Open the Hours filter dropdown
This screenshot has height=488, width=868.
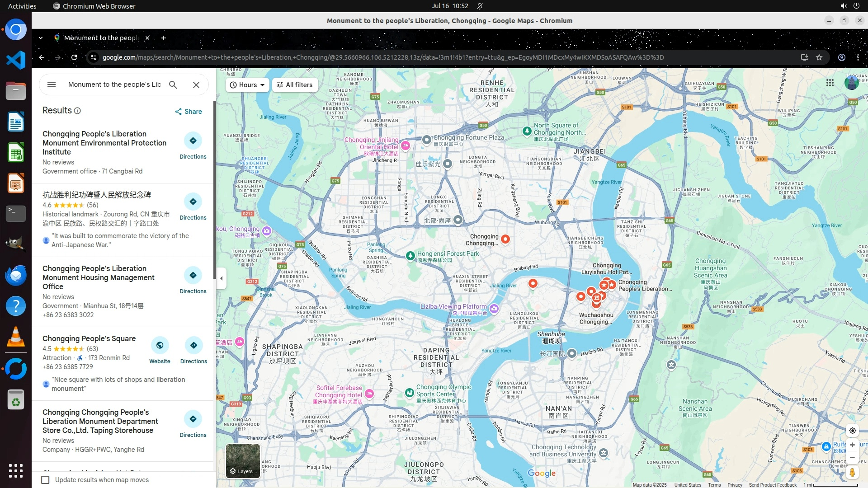(247, 85)
